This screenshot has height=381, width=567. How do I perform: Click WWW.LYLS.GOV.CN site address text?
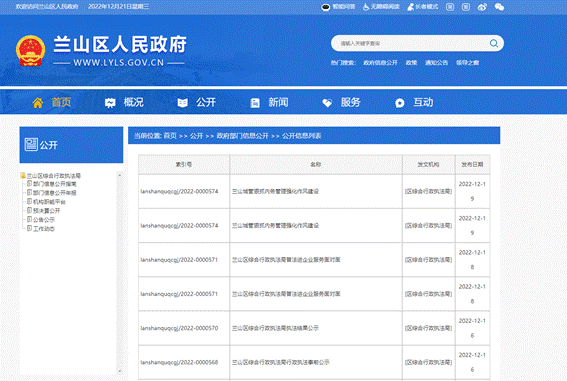(119, 63)
